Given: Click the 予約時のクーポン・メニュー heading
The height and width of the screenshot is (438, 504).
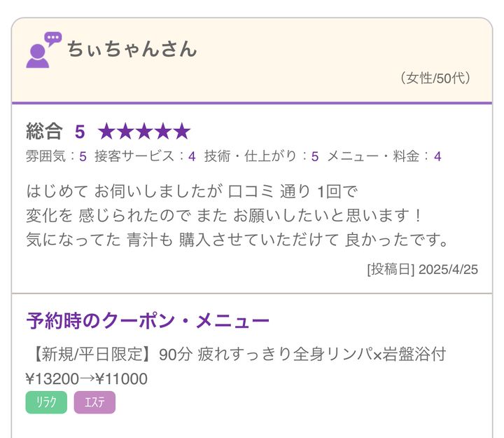Looking at the screenshot, I should point(148,321).
